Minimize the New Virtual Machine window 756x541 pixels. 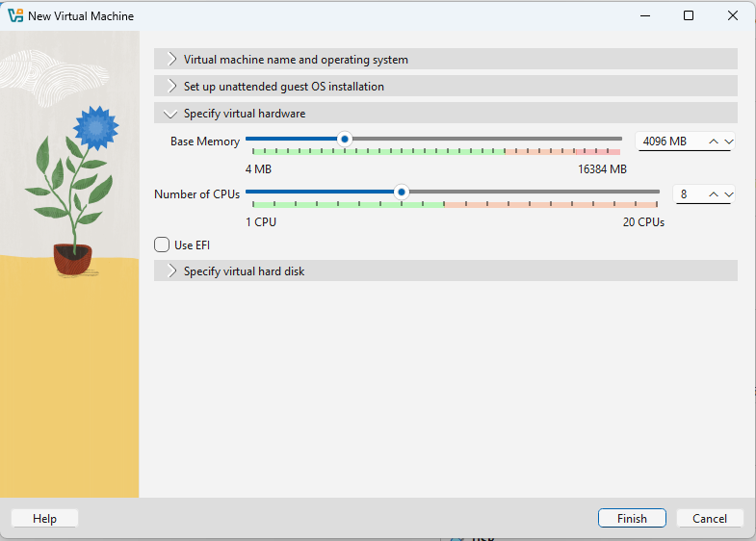click(644, 15)
